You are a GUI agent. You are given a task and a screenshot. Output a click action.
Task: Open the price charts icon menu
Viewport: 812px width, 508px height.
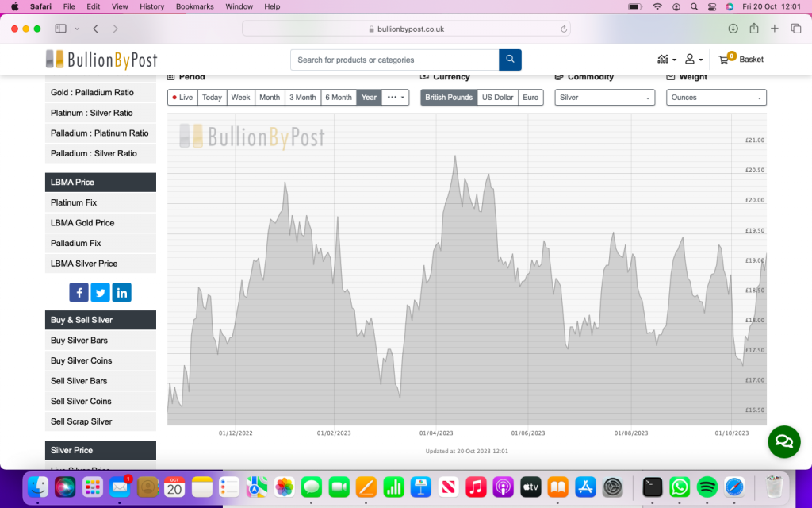666,60
